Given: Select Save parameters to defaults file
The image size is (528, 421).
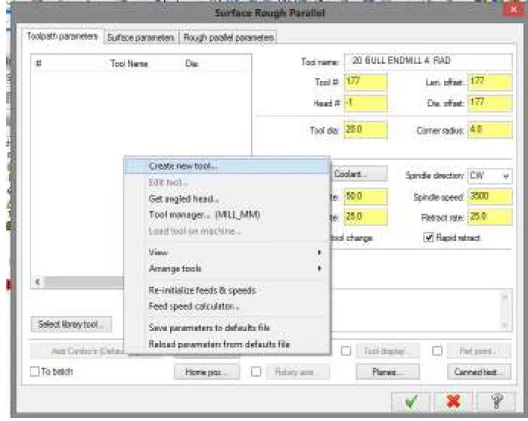Looking at the screenshot, I should (226, 328).
